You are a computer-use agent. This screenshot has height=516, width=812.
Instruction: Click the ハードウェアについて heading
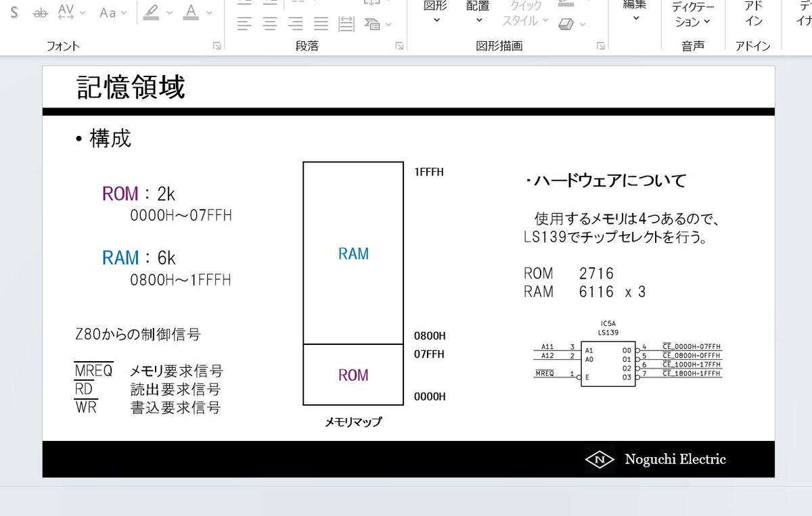(606, 181)
